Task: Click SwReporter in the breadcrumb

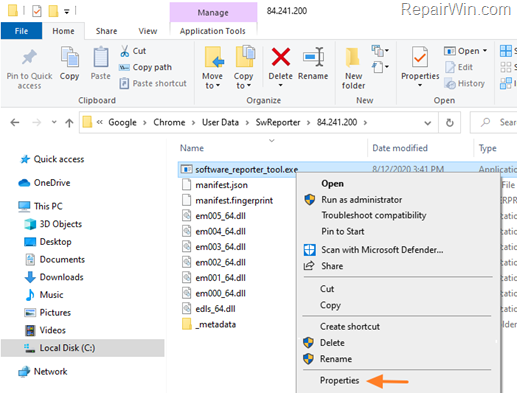Action: coord(278,122)
